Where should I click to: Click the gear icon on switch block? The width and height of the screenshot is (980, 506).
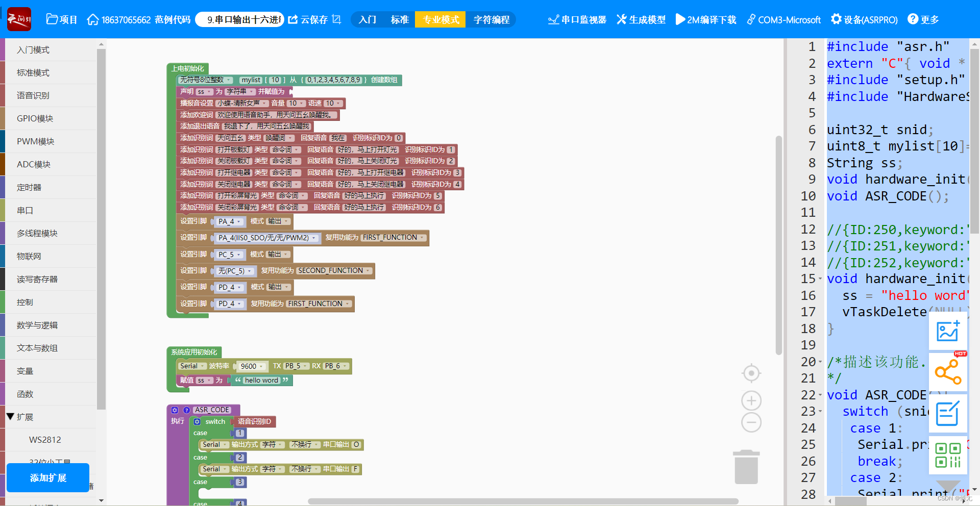[197, 422]
